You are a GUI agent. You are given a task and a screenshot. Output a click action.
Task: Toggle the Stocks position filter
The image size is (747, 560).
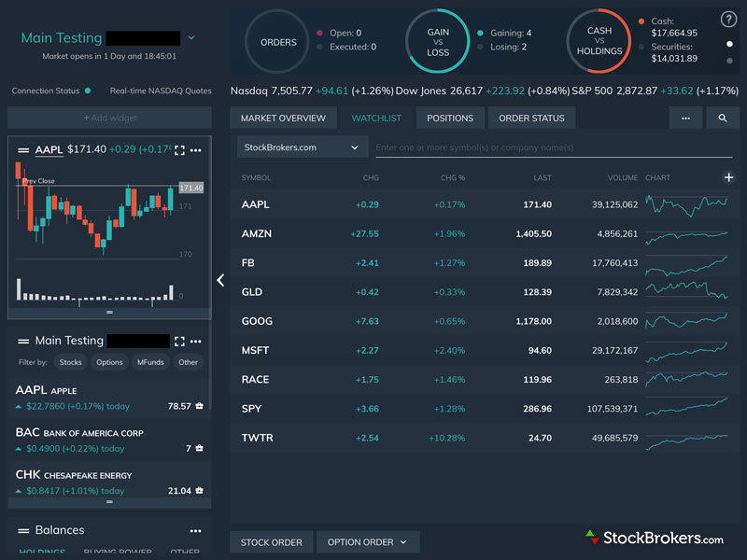[x=71, y=362]
